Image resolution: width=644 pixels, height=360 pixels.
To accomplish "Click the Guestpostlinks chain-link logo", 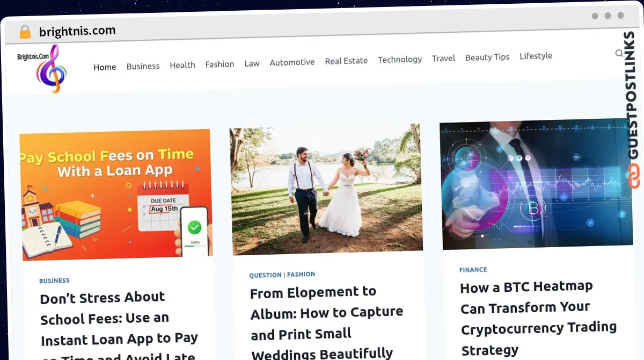I will pyautogui.click(x=634, y=177).
